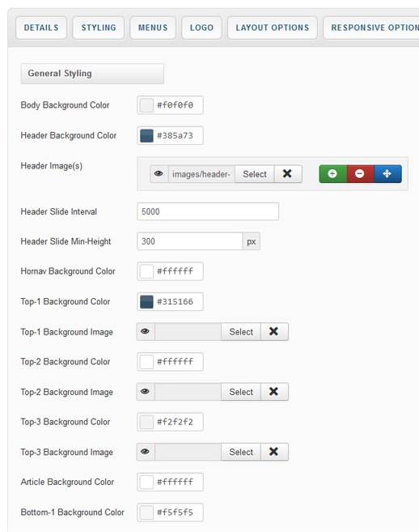Switch to the Layout Options tab

pos(273,28)
